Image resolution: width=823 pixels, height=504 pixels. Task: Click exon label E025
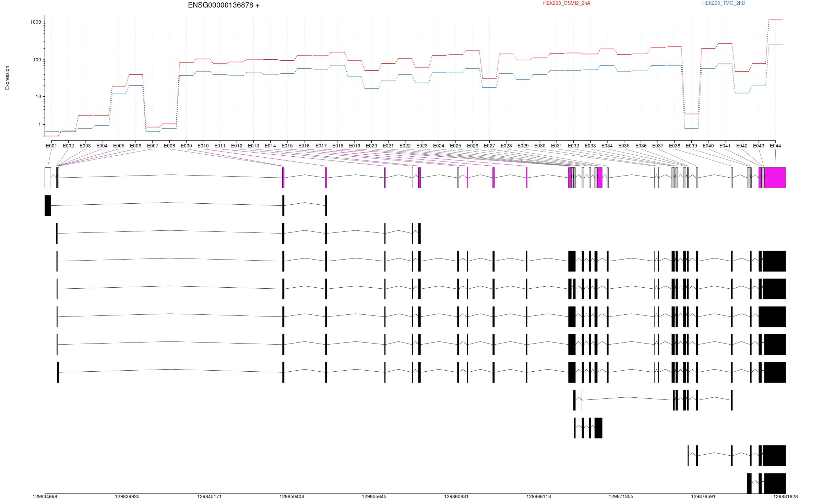point(455,146)
